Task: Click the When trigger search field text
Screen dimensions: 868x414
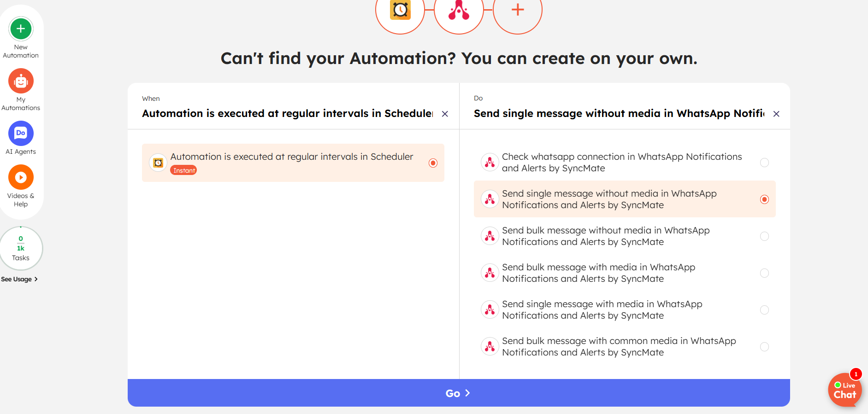Action: pos(287,114)
